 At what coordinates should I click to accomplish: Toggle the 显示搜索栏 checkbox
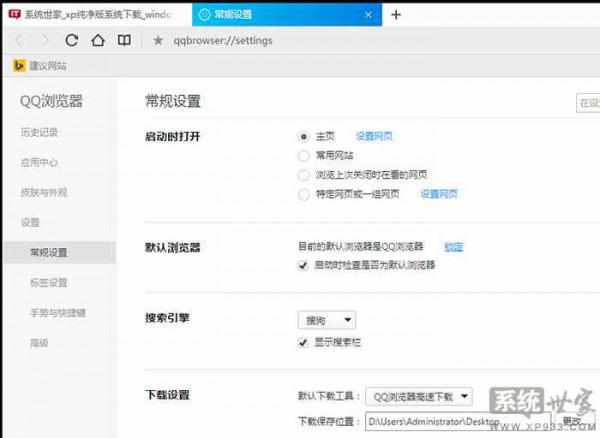coord(303,342)
